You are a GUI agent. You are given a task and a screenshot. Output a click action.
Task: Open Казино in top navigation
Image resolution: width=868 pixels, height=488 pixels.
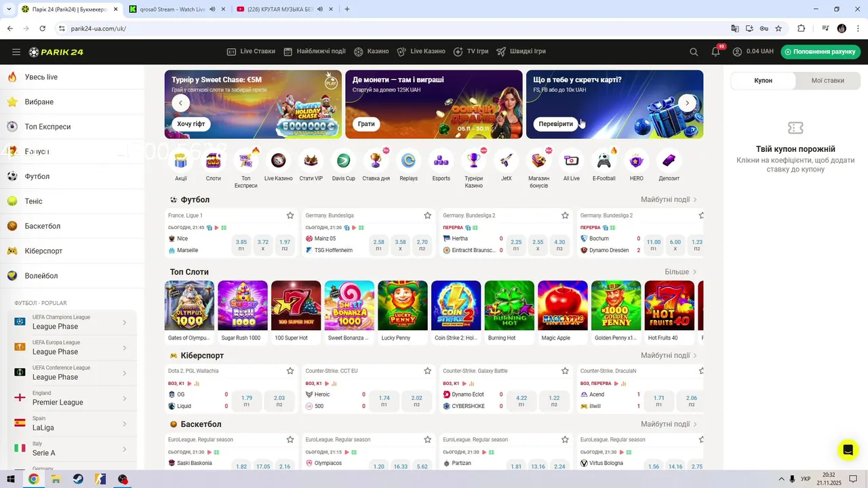372,52
